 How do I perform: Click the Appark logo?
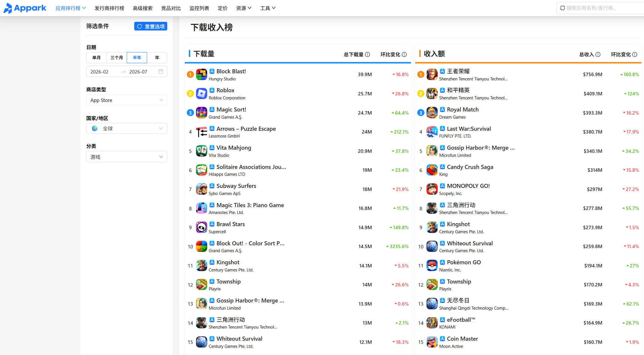coord(25,8)
